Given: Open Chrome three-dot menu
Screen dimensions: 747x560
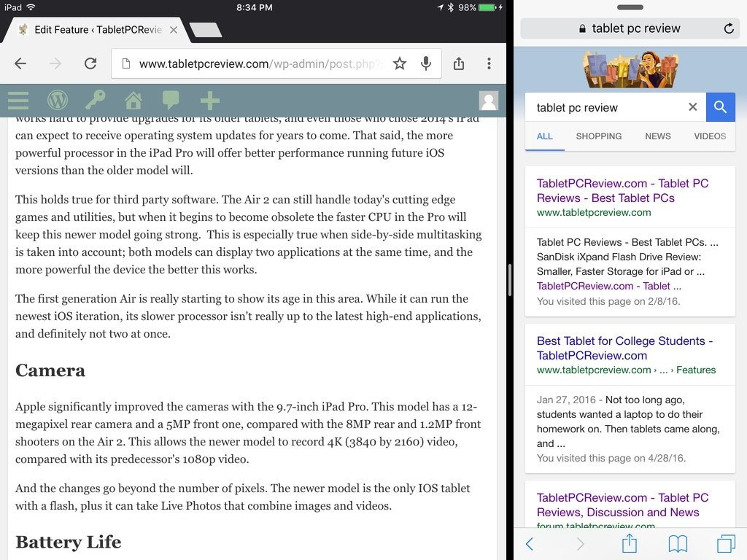Looking at the screenshot, I should pos(489,63).
